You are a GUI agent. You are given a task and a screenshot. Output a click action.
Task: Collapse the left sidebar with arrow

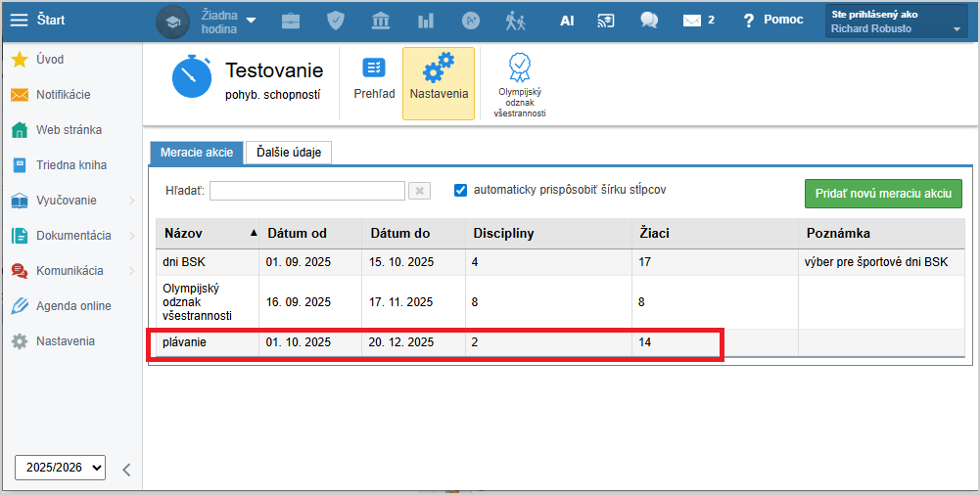126,470
